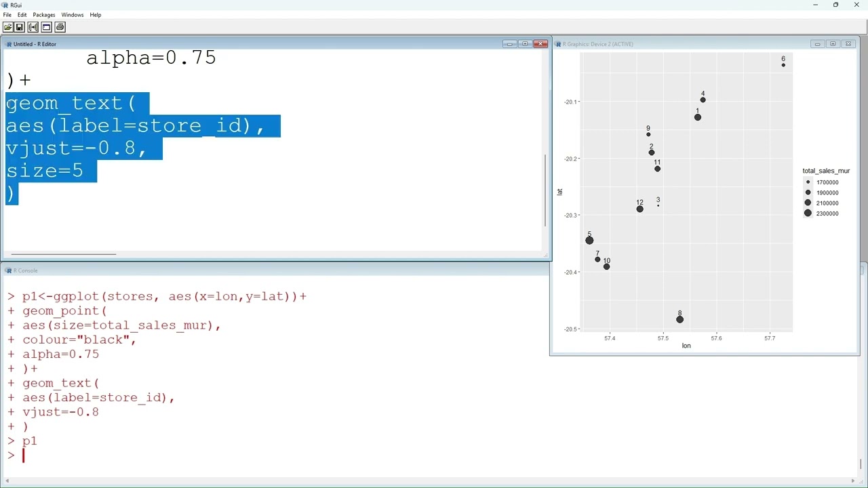Click the R Editor vertical scrollbar thumb

tap(545, 190)
